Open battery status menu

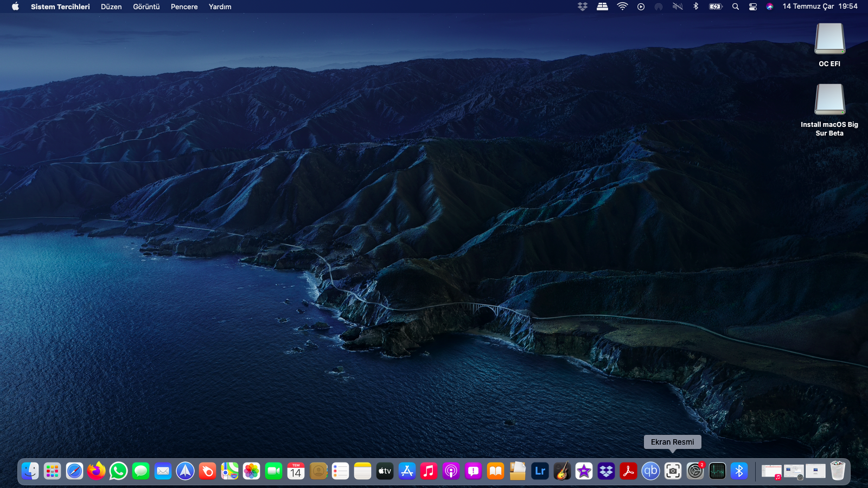coord(716,7)
